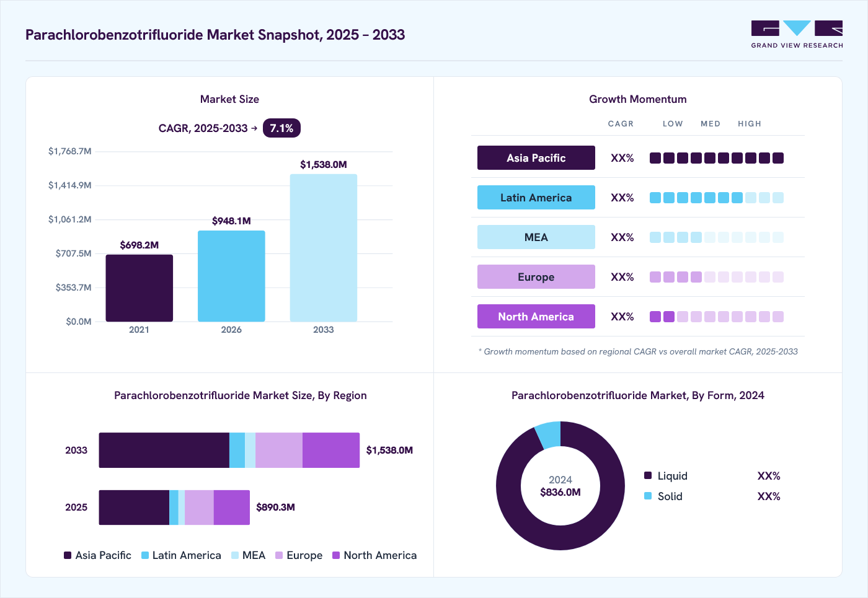Click the Europe region label in Growth Momentum
This screenshot has width=868, height=598.
click(536, 277)
